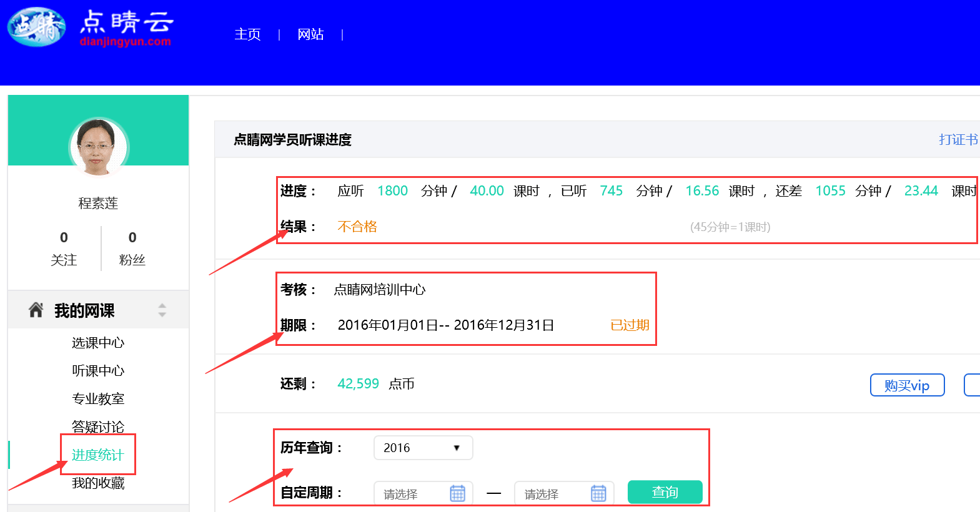Open the 历年查询 year dropdown showing 2016
The height and width of the screenshot is (512, 980).
pyautogui.click(x=423, y=448)
